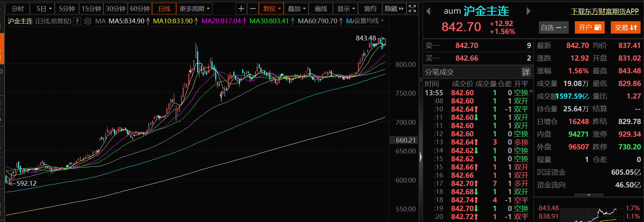Click the 592.12 low price label

coord(26,183)
